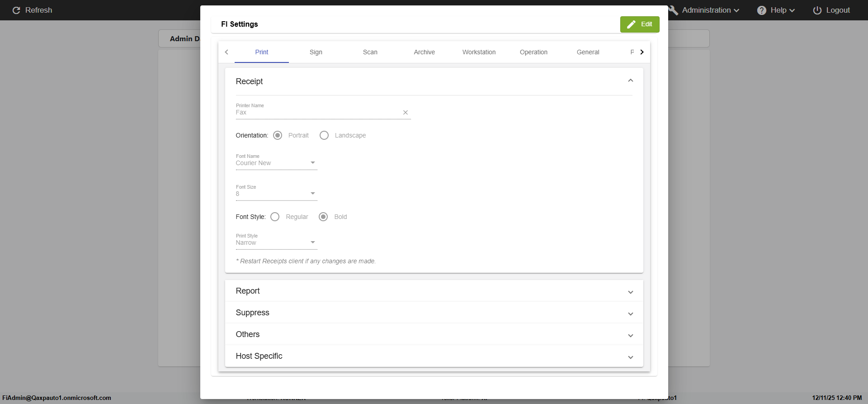This screenshot has width=868, height=404.
Task: Open the Font Name dropdown
Action: pos(276,163)
